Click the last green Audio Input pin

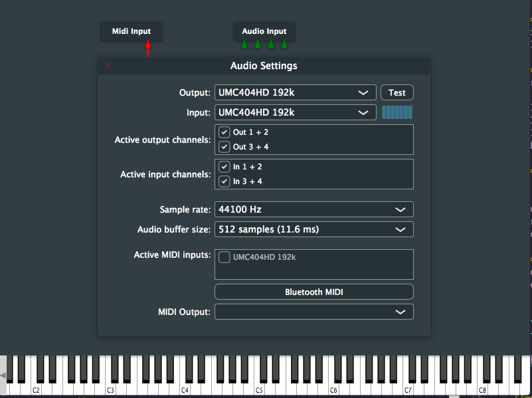(284, 45)
